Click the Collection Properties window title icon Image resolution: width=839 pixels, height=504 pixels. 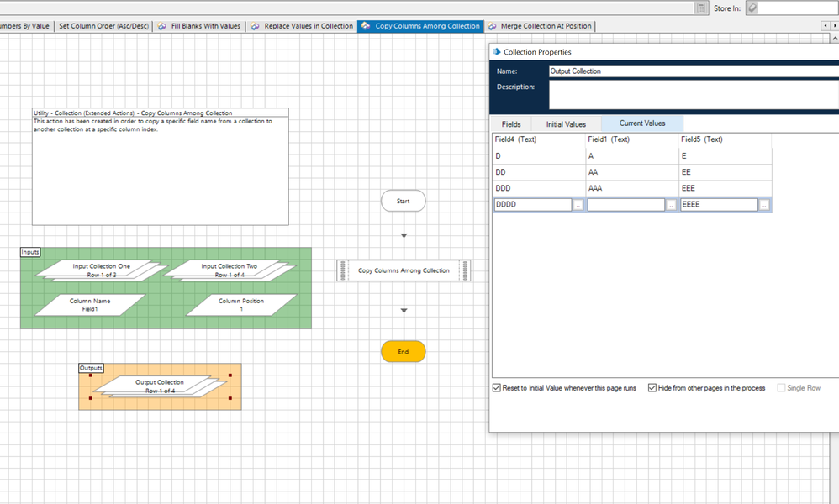point(497,52)
